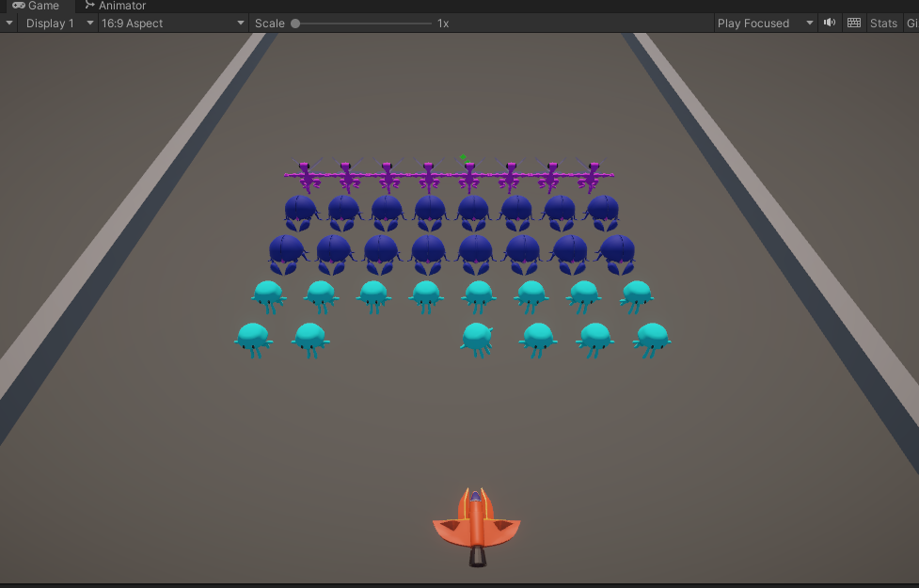919x588 pixels.
Task: Click the leftmost cyan jellyfish in the bottom row
Action: click(x=253, y=339)
